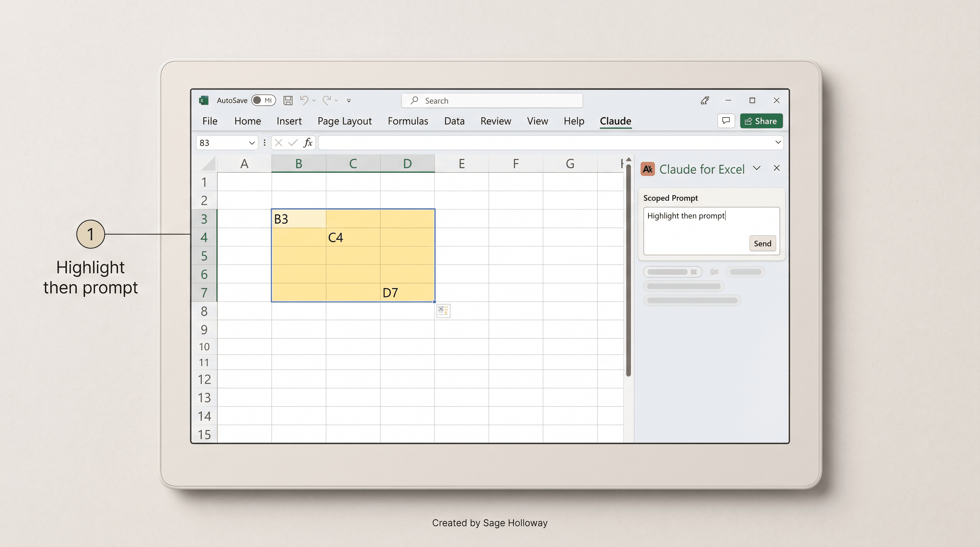Viewport: 980px width, 547px height.
Task: Select the Claude ribbon tab
Action: click(615, 121)
